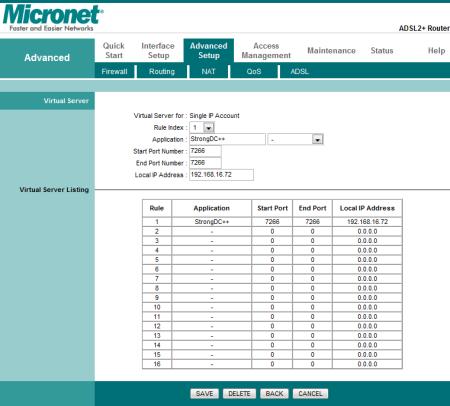Click rule number 8 in the listing
Image resolution: width=450 pixels, height=406 pixels.
coord(157,288)
